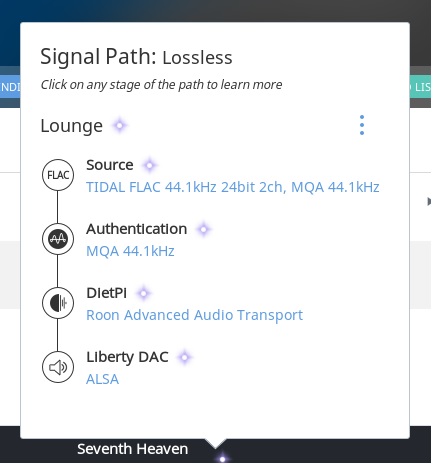Click the purple star next to Lounge
Screen dimensions: 435x464
coord(120,126)
